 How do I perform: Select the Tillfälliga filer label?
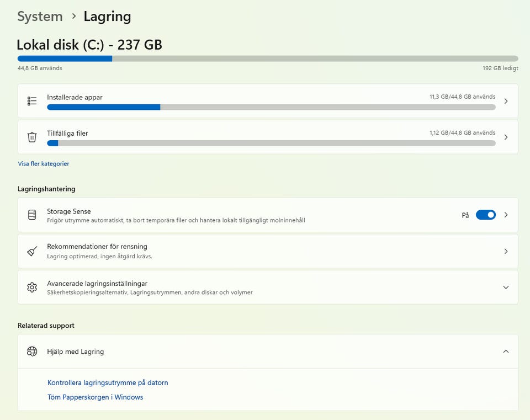pos(67,134)
